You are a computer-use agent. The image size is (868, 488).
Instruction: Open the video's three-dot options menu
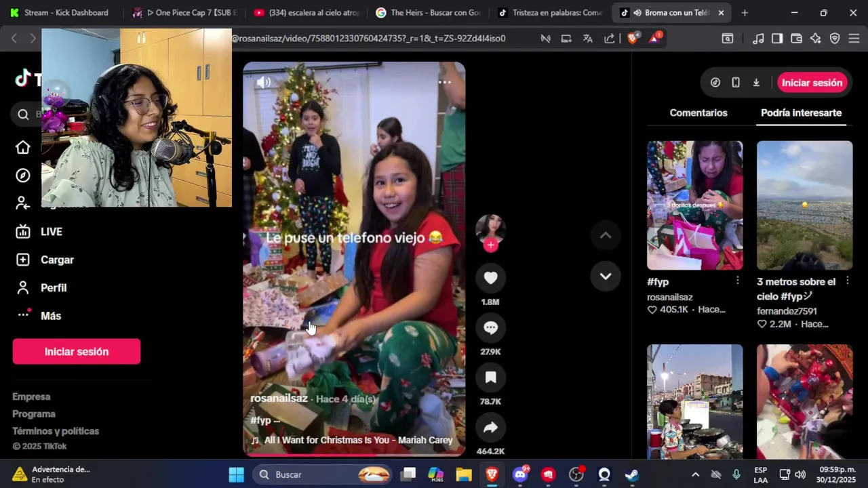tap(445, 82)
